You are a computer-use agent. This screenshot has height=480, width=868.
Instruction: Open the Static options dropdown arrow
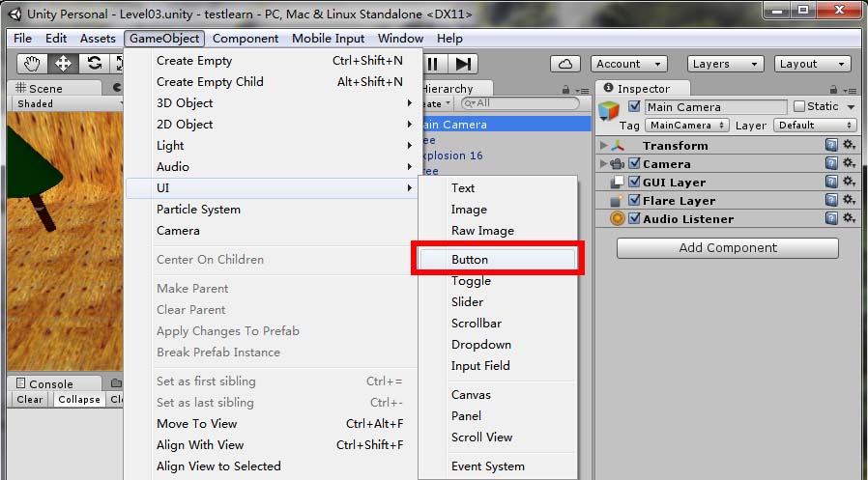point(852,107)
